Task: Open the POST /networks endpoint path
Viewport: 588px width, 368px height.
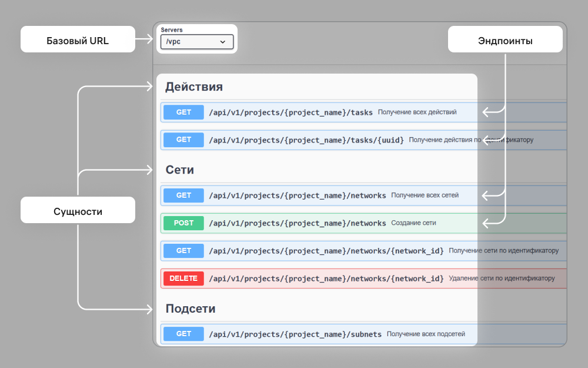Action: pos(298,223)
